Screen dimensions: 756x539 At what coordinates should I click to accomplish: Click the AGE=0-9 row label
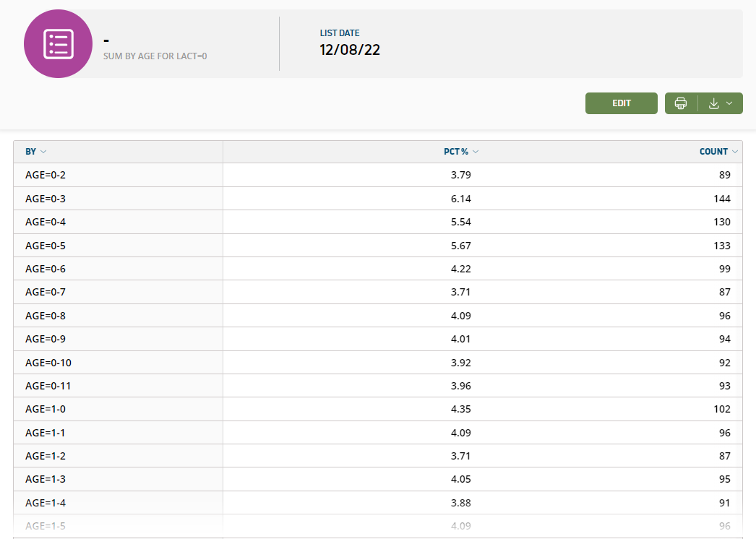46,339
